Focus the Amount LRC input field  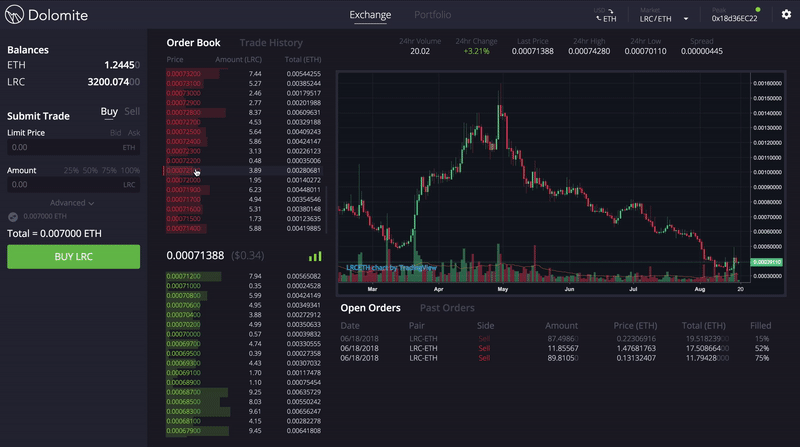click(73, 185)
